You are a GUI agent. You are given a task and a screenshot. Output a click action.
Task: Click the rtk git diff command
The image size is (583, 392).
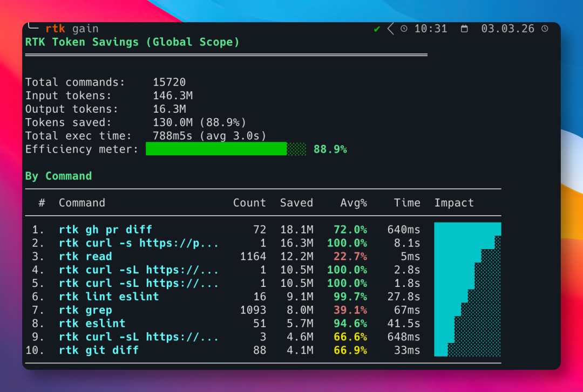[99, 350]
